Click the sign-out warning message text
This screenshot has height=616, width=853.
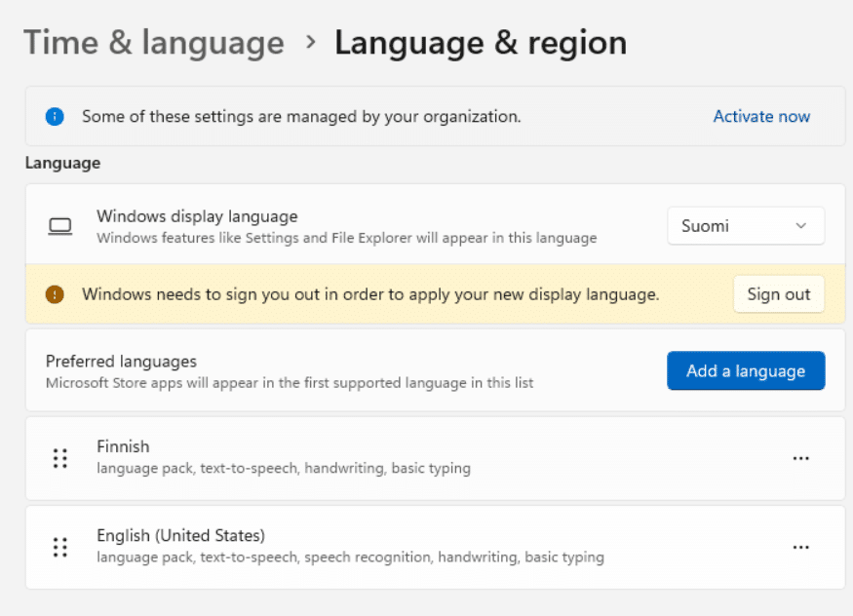coord(370,294)
